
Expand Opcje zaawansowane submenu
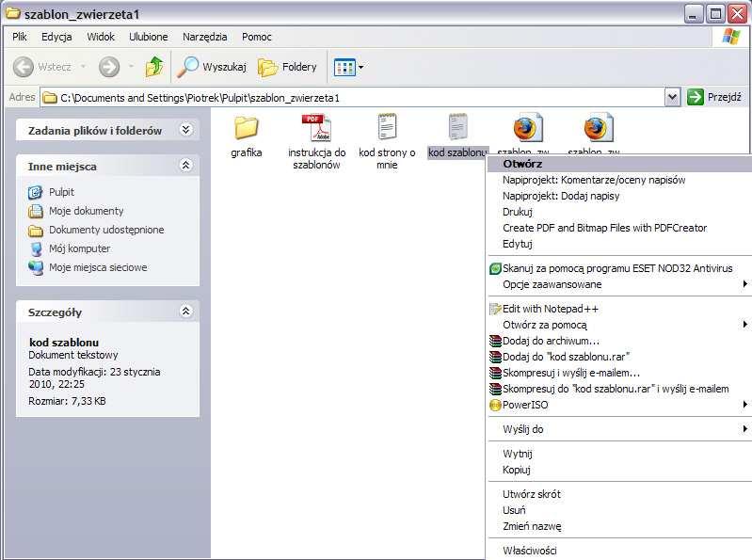[x=619, y=284]
